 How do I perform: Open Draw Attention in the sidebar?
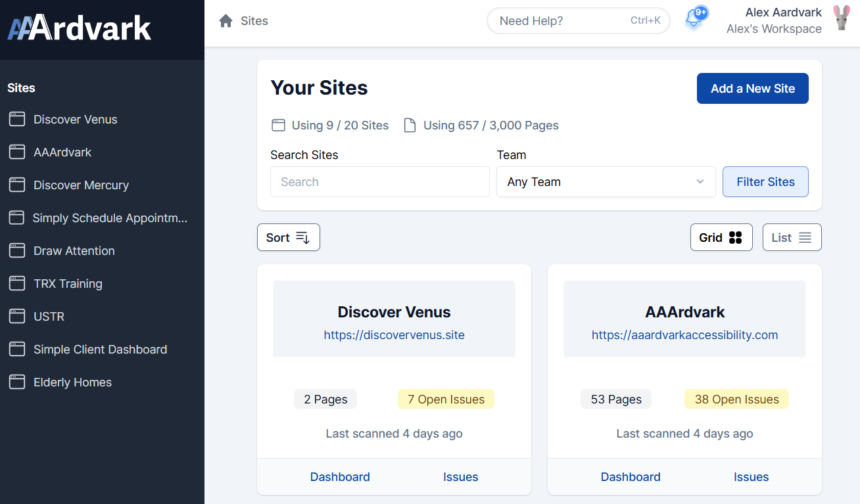pos(74,251)
